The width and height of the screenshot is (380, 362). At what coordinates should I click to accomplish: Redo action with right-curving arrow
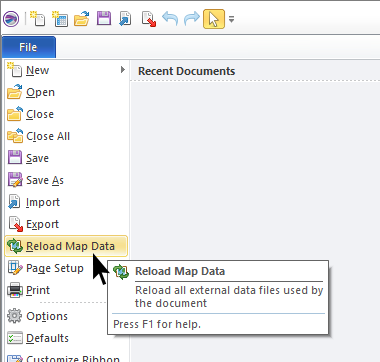point(192,18)
